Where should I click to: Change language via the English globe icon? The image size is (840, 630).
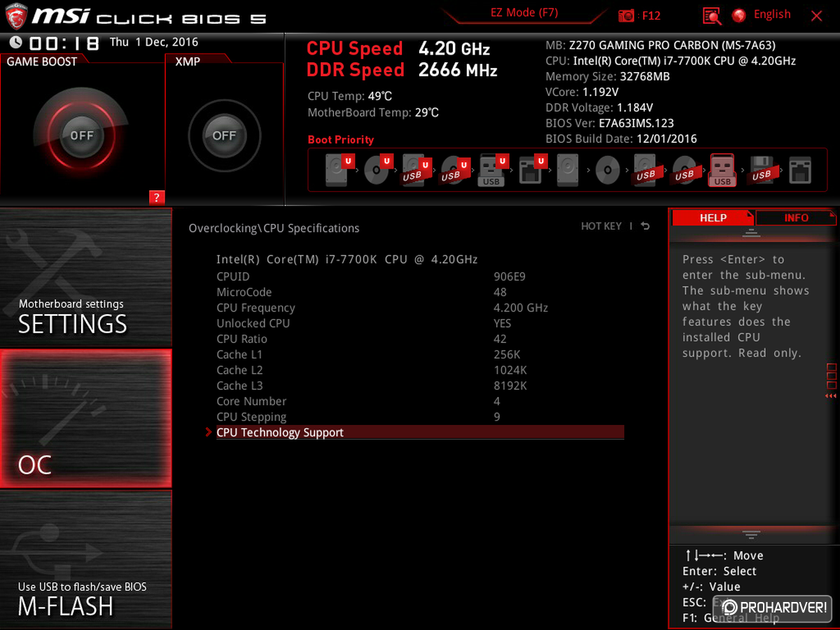(739, 15)
